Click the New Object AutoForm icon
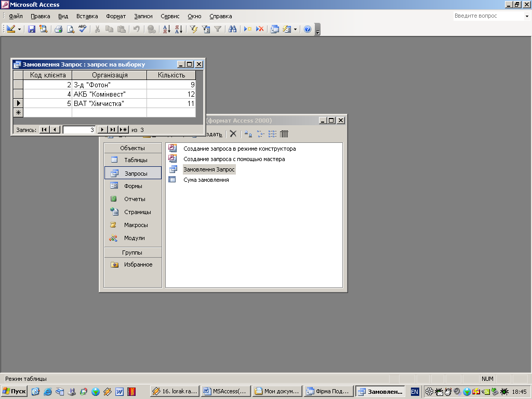This screenshot has height=399, width=532. 287,29
